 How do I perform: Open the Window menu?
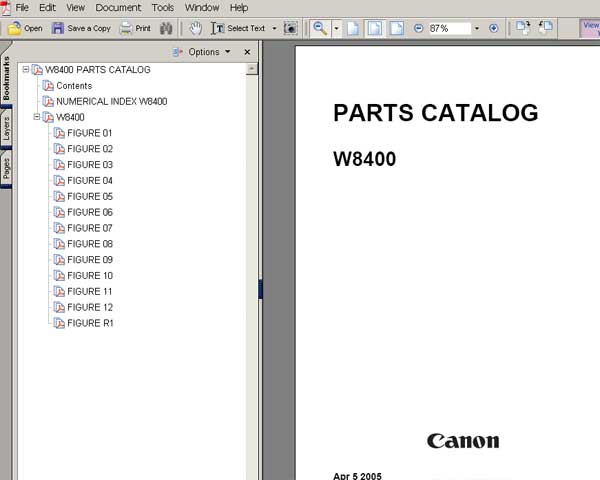click(202, 7)
